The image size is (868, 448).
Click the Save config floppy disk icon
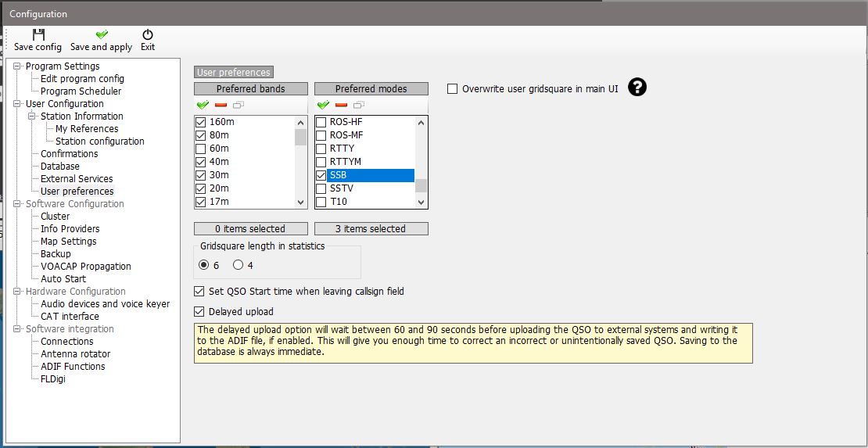tap(38, 34)
